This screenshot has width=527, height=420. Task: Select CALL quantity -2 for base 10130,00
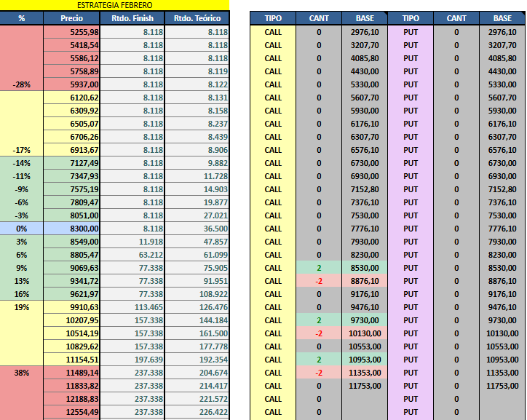tap(319, 333)
